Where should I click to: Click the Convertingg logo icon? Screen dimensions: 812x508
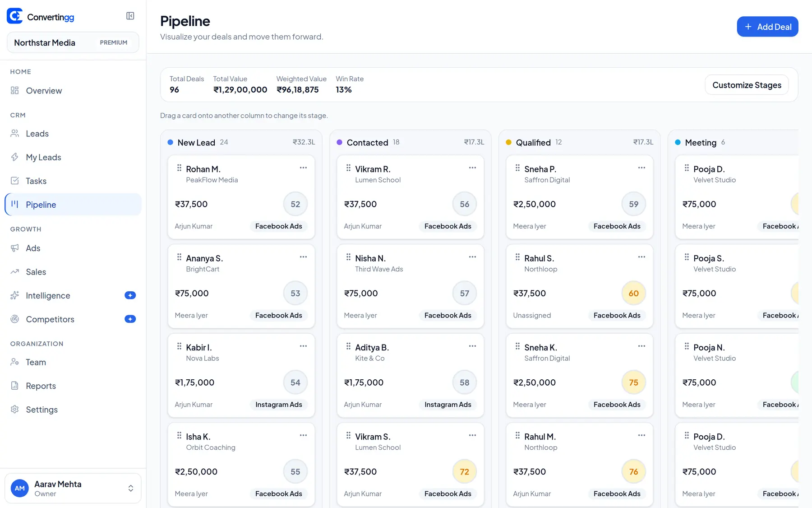click(x=15, y=16)
